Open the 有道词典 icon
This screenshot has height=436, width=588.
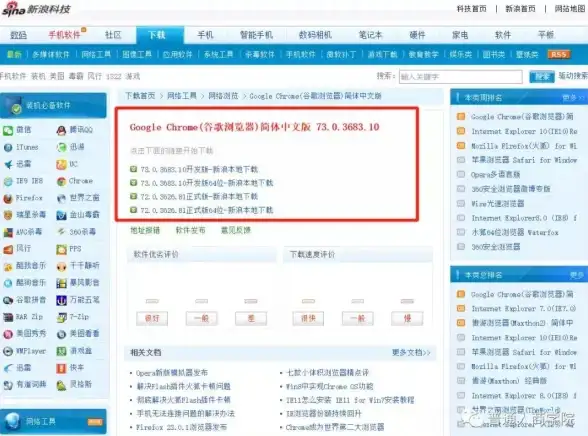point(8,385)
